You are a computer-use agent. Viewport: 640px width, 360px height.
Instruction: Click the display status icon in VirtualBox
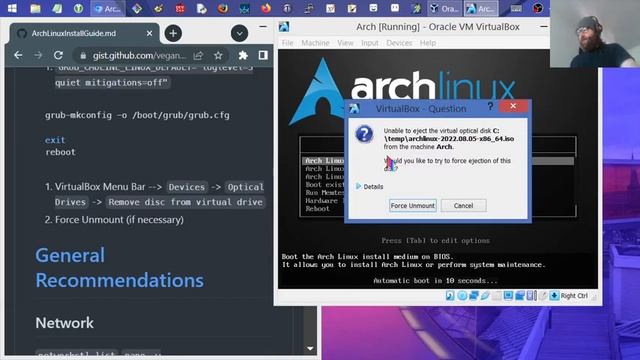coord(508,296)
